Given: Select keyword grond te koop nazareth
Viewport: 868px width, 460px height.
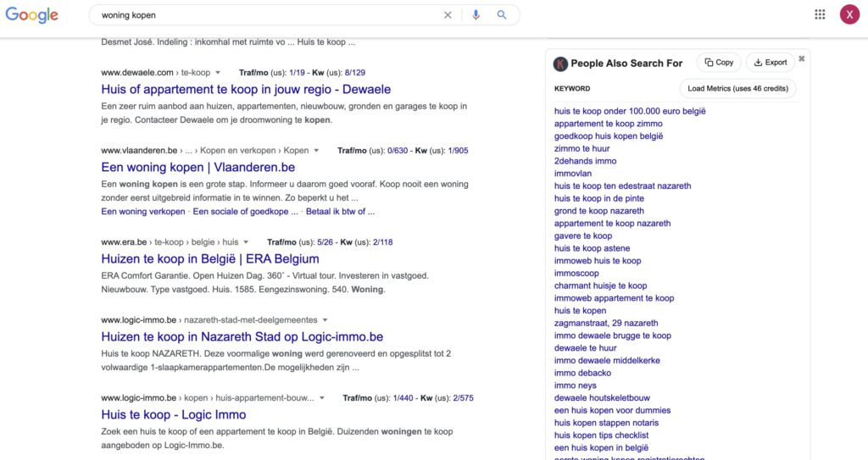Looking at the screenshot, I should (x=599, y=211).
